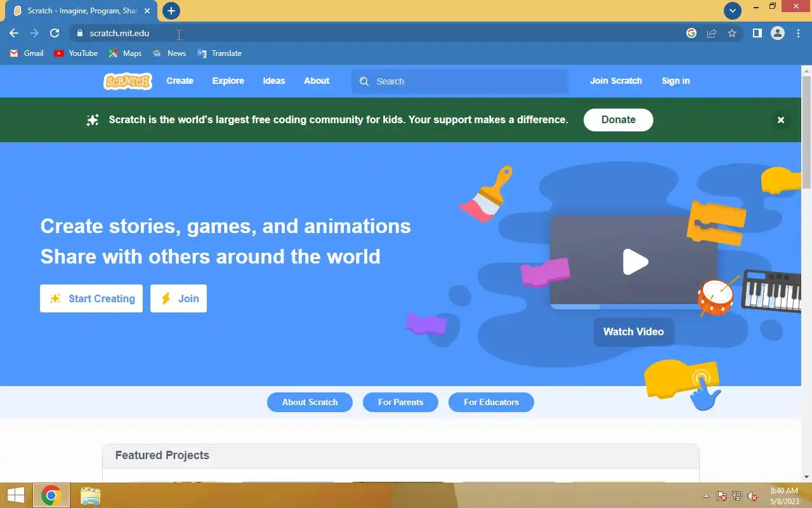Share this page icon
The image size is (812, 508).
click(x=712, y=33)
